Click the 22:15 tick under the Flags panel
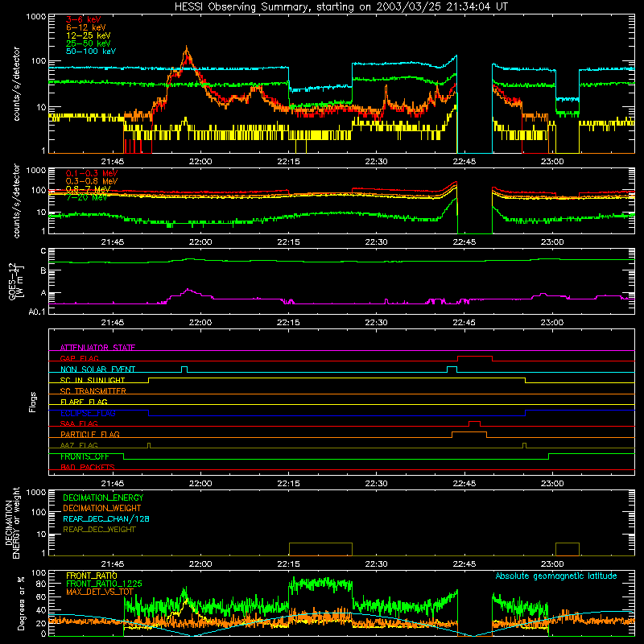 (x=288, y=484)
